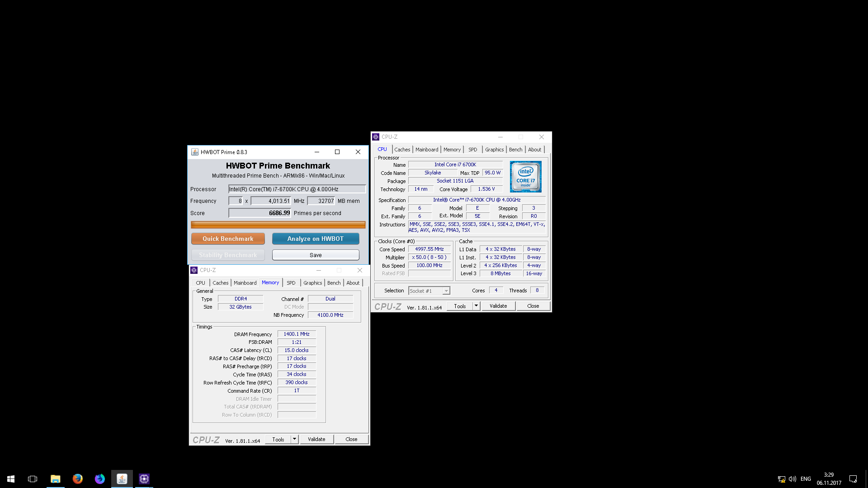This screenshot has width=868, height=488.
Task: Click the second Firefox-style browser taskbar icon
Action: pyautogui.click(x=99, y=479)
